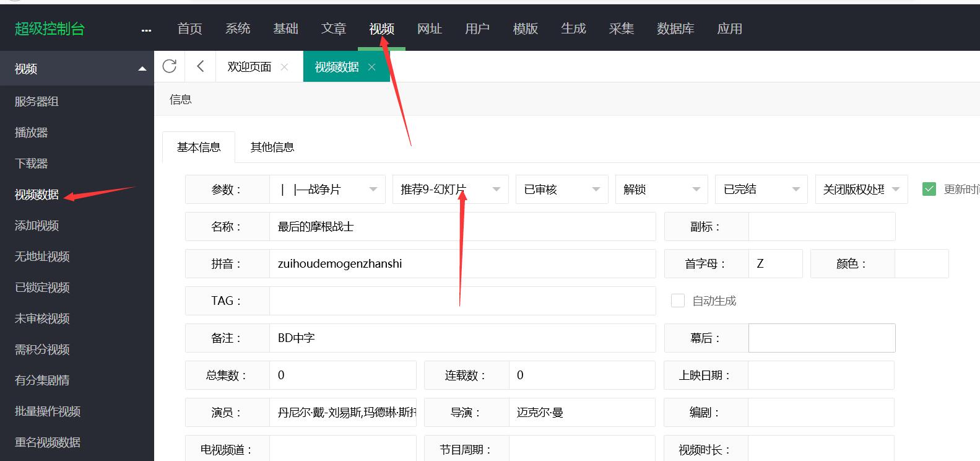Close the 视频数据 tab with its X
The width and height of the screenshot is (980, 461).
tap(371, 67)
